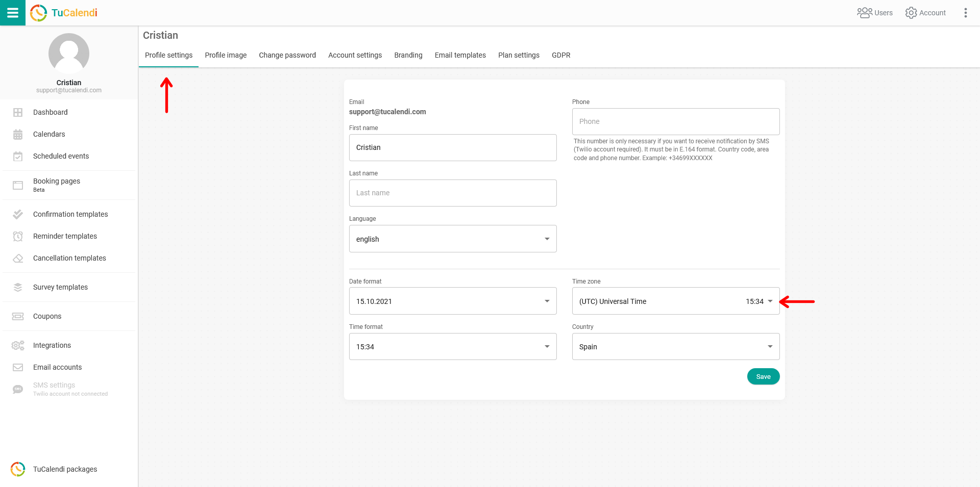Image resolution: width=980 pixels, height=487 pixels.
Task: Open Email accounts envelope icon
Action: 18,367
